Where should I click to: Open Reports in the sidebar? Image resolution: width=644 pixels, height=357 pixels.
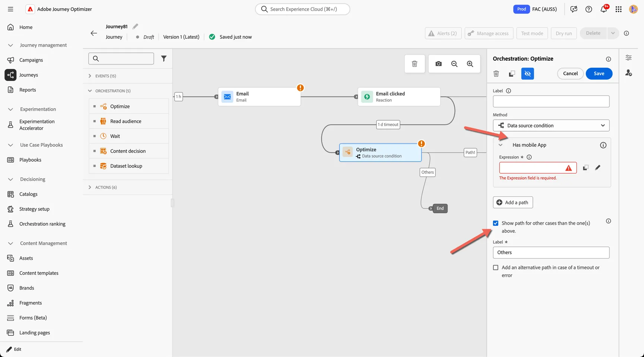click(x=28, y=90)
